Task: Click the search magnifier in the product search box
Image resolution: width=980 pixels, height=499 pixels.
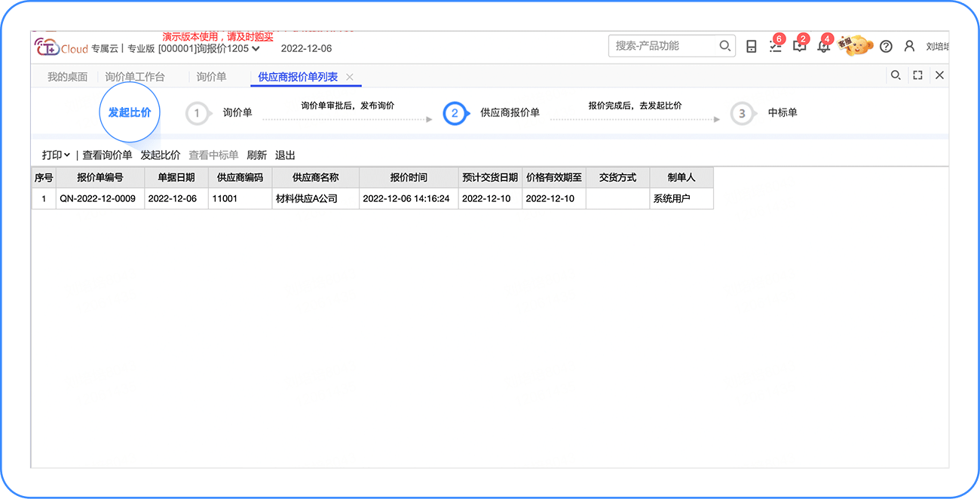Action: click(724, 46)
